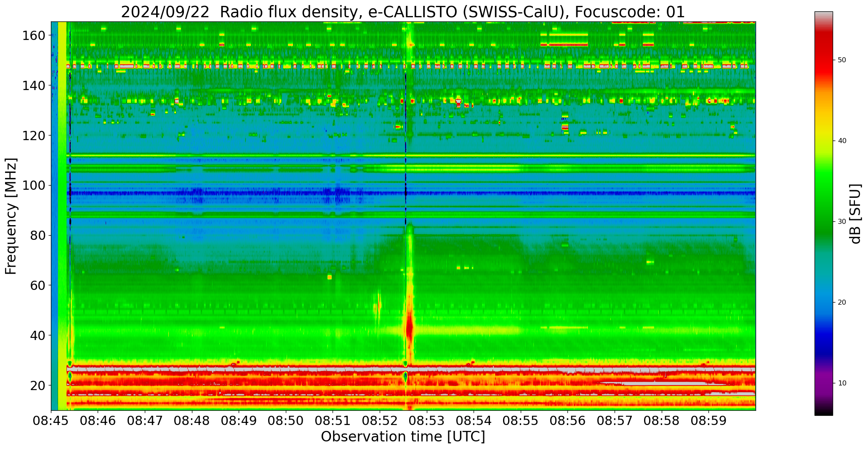This screenshot has width=868, height=449.
Task: Click the 08:57 time tick label
Action: click(x=615, y=421)
